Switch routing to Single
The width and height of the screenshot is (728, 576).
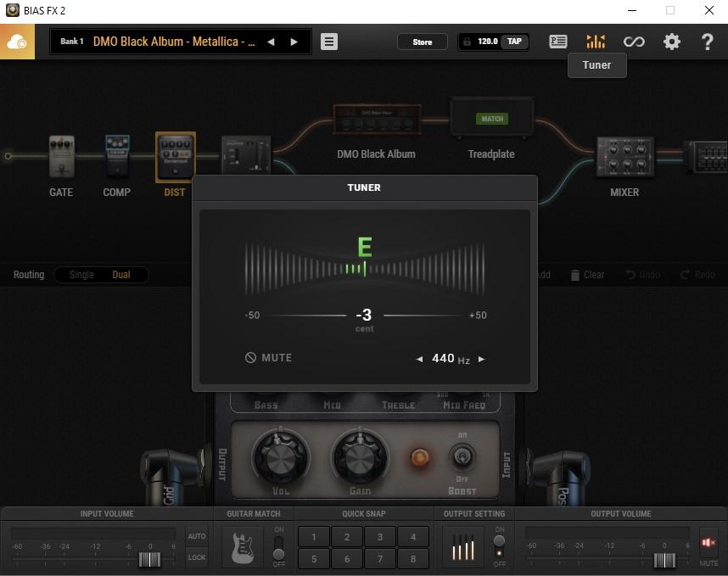click(81, 275)
